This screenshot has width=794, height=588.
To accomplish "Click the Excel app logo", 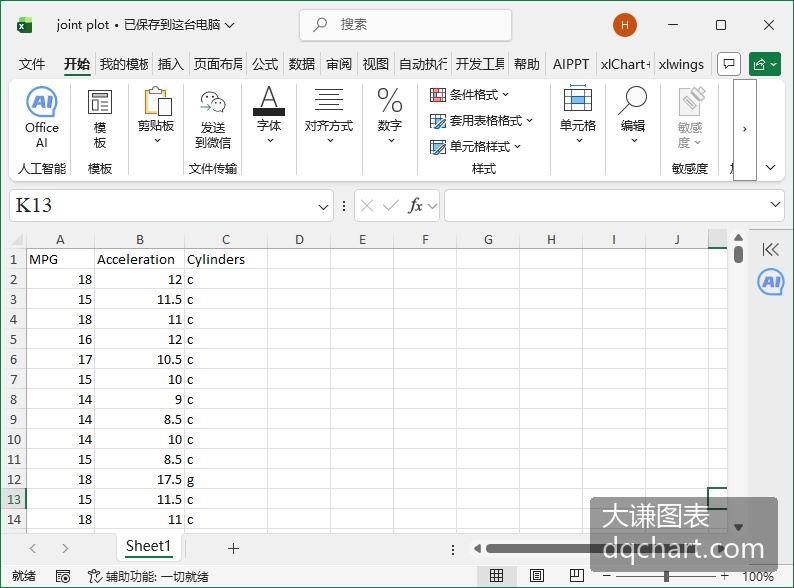I will [x=24, y=25].
